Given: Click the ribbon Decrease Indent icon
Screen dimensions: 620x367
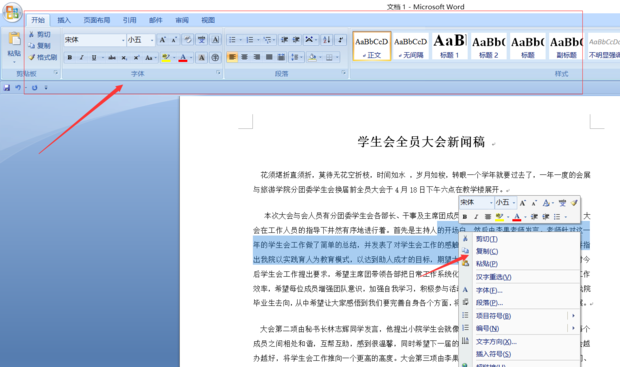Looking at the screenshot, I should [284, 40].
